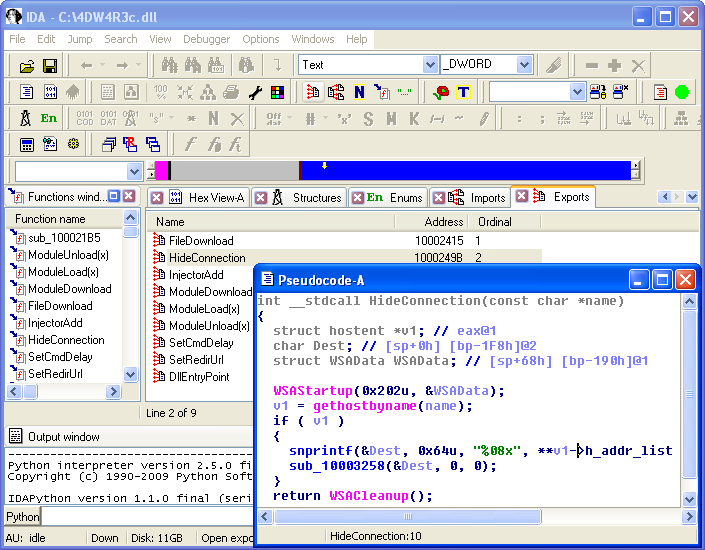
Task: Open the Debugger menu
Action: tap(205, 39)
